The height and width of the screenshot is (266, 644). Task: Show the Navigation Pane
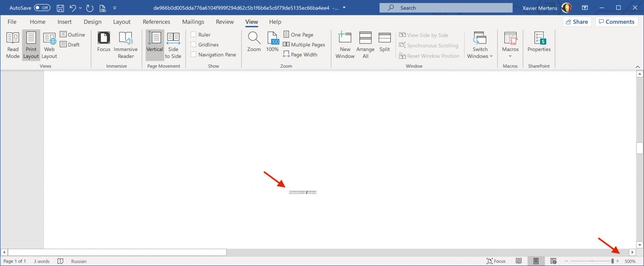pos(194,55)
